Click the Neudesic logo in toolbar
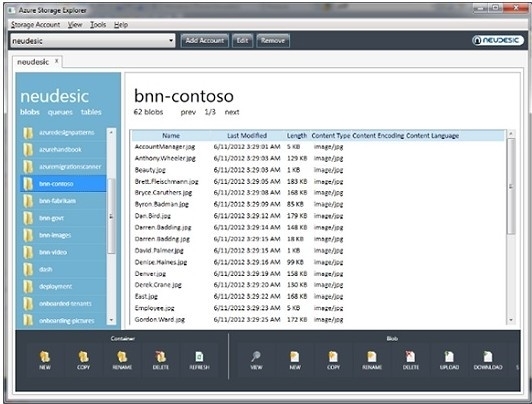532x404 pixels. [x=497, y=40]
